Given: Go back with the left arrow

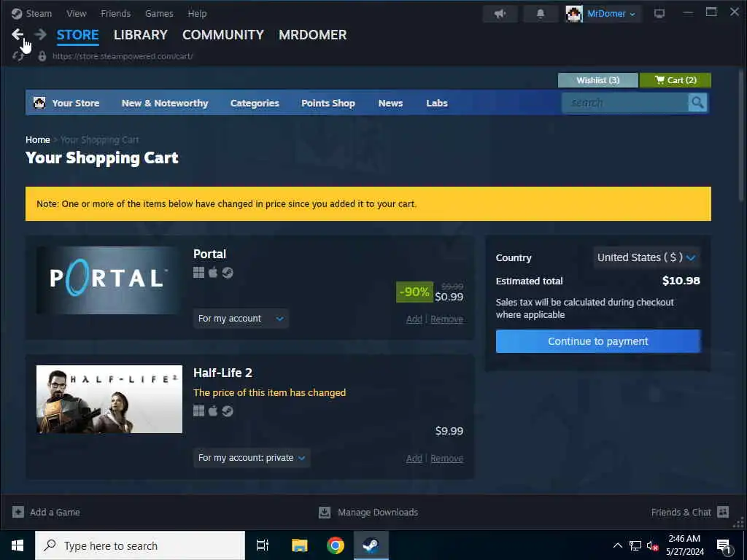Looking at the screenshot, I should (18, 34).
